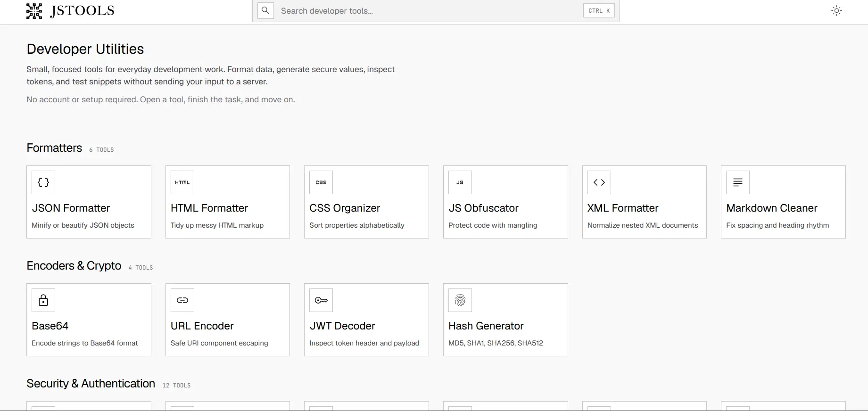Click the CTRL K shortcut badge
This screenshot has height=411, width=868.
[x=599, y=11]
